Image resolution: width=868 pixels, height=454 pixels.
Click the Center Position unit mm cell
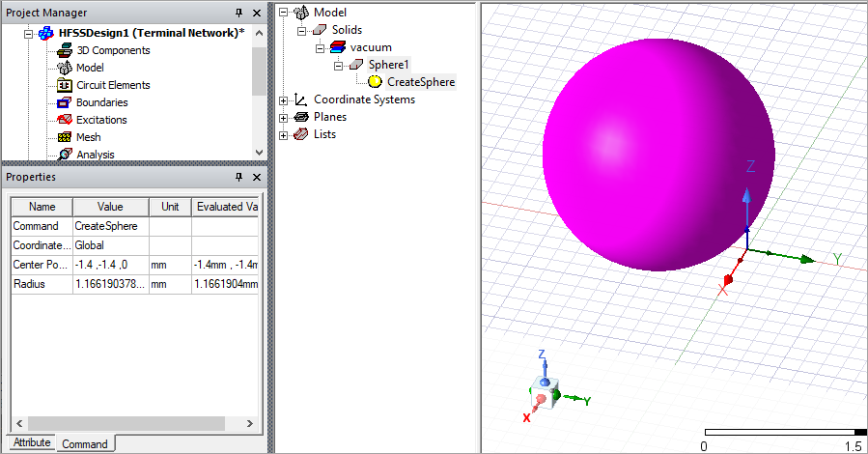tap(170, 265)
